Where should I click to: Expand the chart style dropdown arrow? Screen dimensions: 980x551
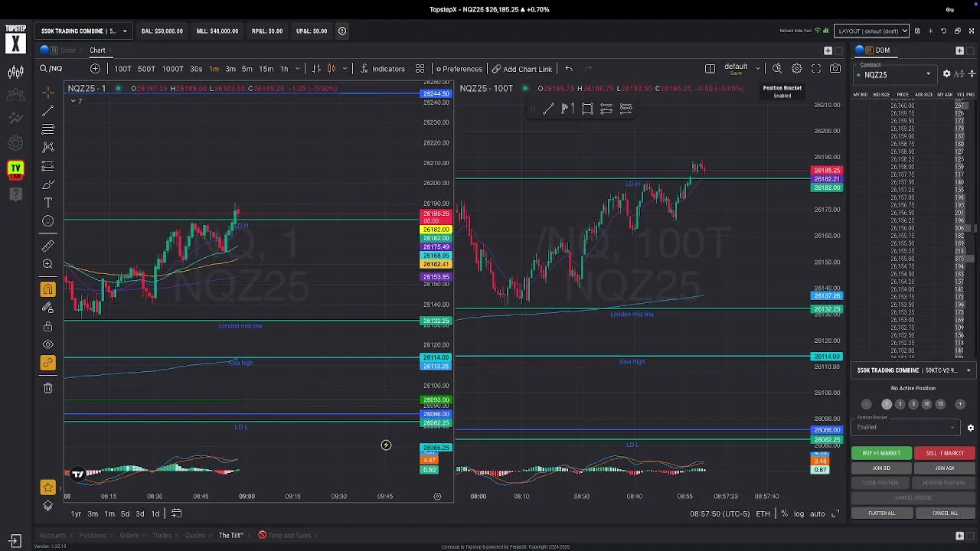[346, 69]
